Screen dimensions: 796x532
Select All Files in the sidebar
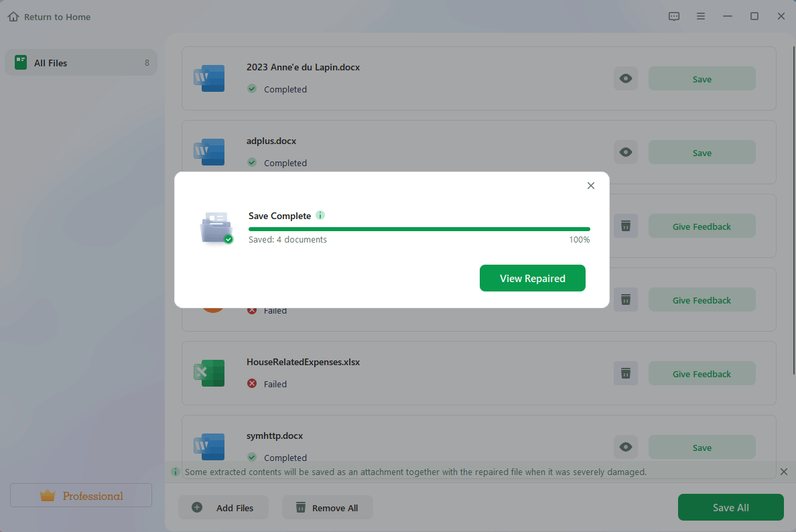pos(80,62)
